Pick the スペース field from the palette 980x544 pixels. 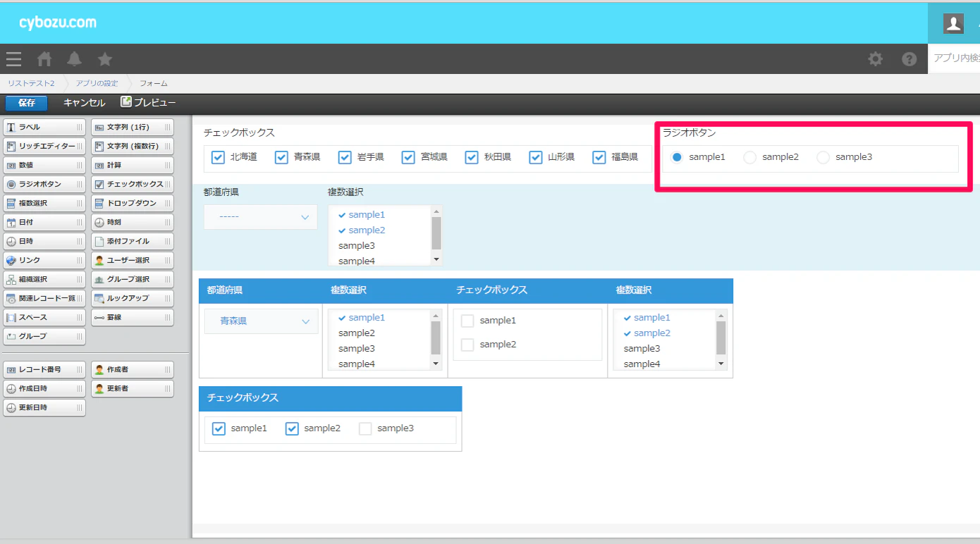(x=44, y=317)
